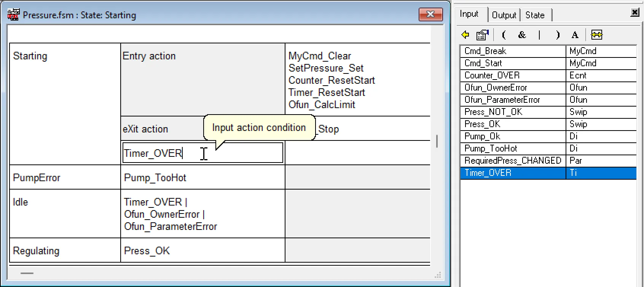Screen dimensions: 644x287
Task: Click the yellow back arrow icon
Action: [x=465, y=35]
